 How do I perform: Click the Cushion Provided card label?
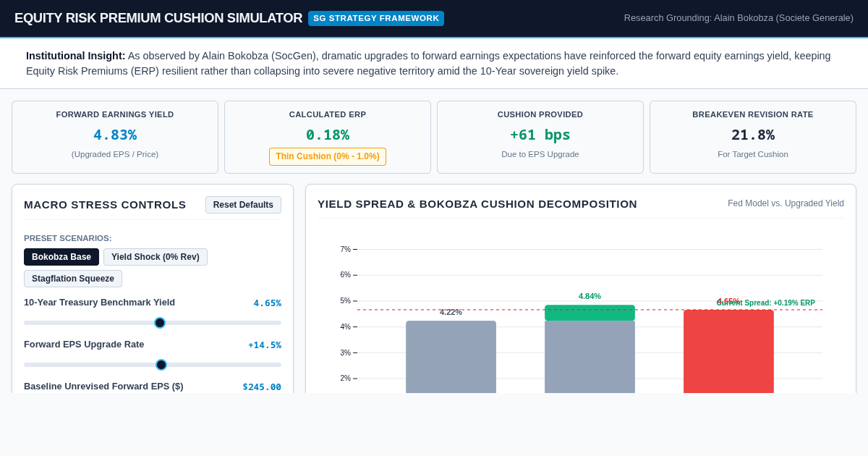pyautogui.click(x=540, y=114)
